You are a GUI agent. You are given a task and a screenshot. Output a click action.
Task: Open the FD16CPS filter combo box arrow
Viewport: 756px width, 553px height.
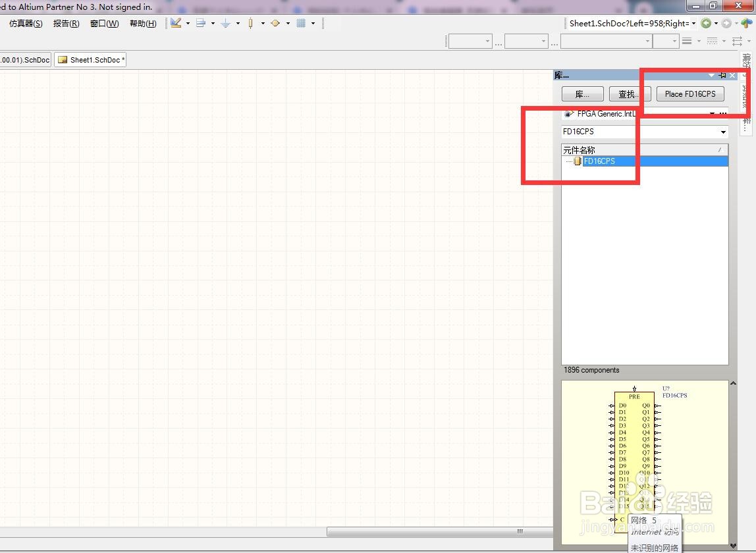[723, 132]
